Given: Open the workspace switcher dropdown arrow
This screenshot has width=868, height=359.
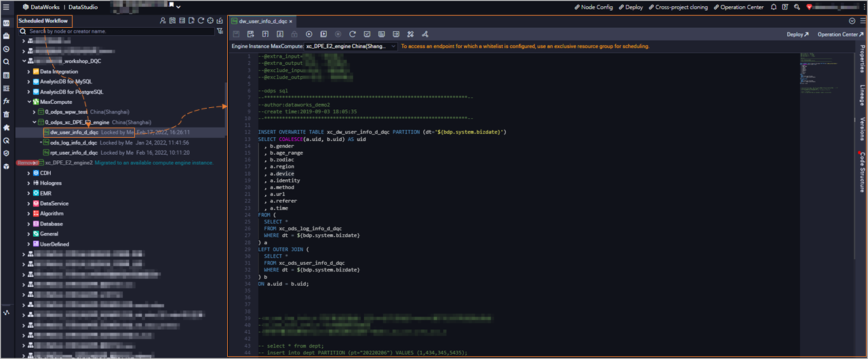Looking at the screenshot, I should click(x=178, y=7).
